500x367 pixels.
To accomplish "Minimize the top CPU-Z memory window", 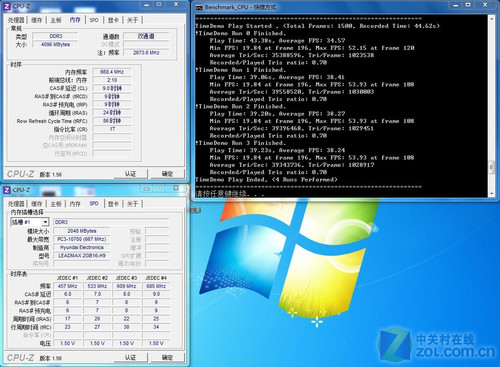I will 146,5.
